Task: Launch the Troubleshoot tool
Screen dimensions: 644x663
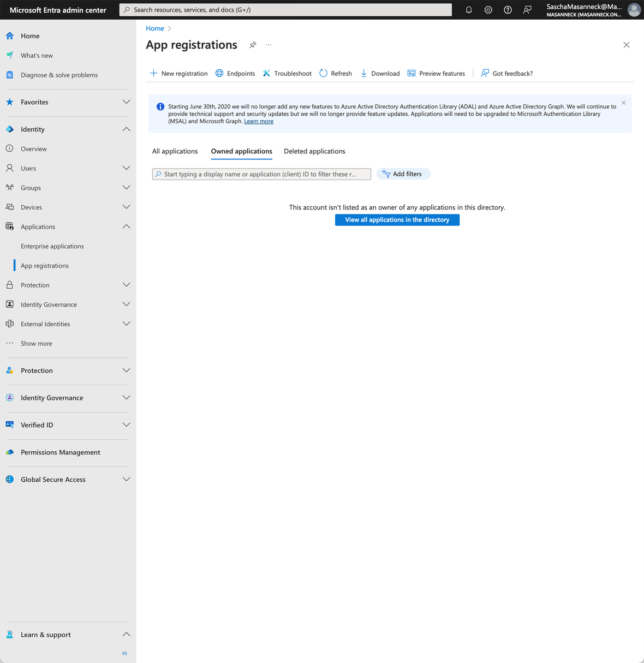Action: click(x=287, y=73)
